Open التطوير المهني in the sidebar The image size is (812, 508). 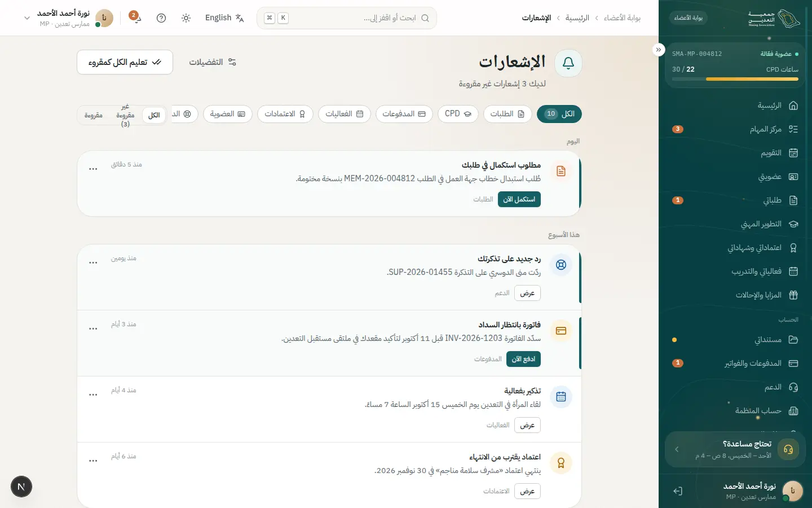pos(735,224)
